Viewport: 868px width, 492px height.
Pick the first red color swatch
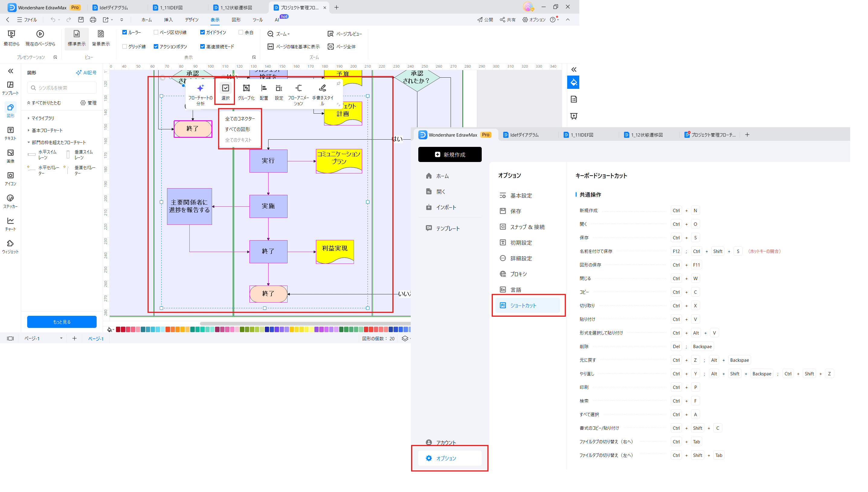[118, 329]
